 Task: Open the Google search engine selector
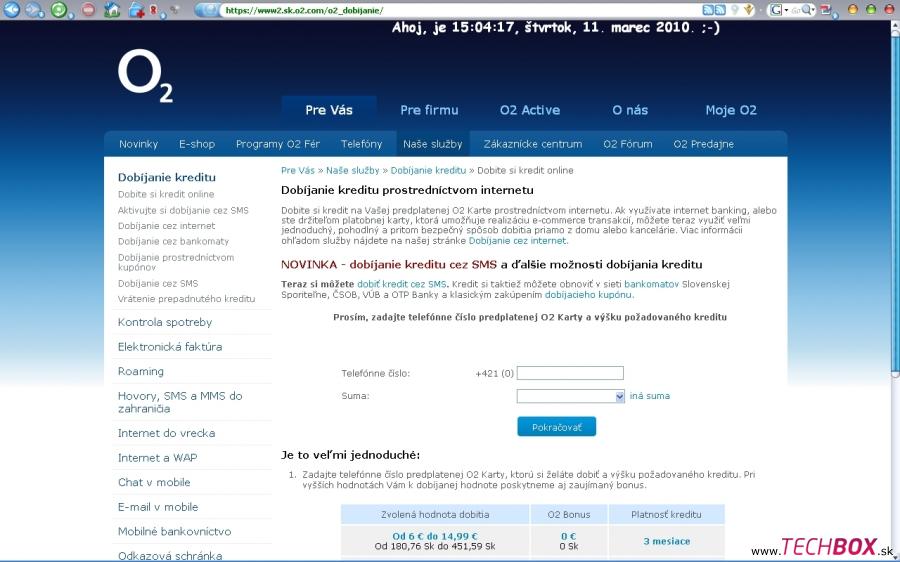pos(778,10)
